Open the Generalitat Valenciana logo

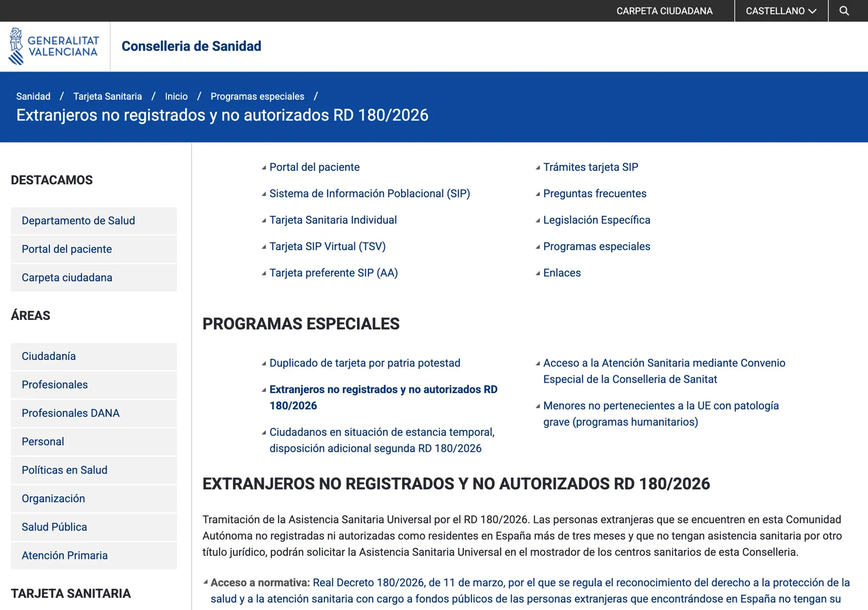click(54, 47)
